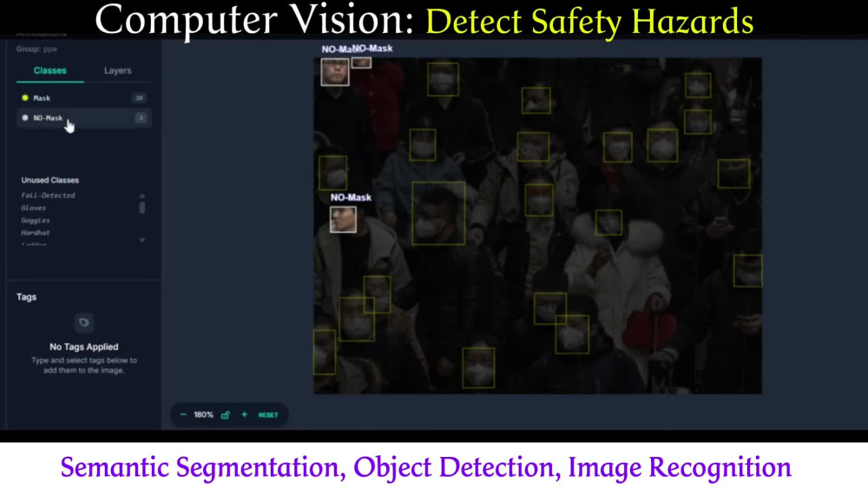
Task: Reset the zoom with RESET button
Action: tap(268, 415)
